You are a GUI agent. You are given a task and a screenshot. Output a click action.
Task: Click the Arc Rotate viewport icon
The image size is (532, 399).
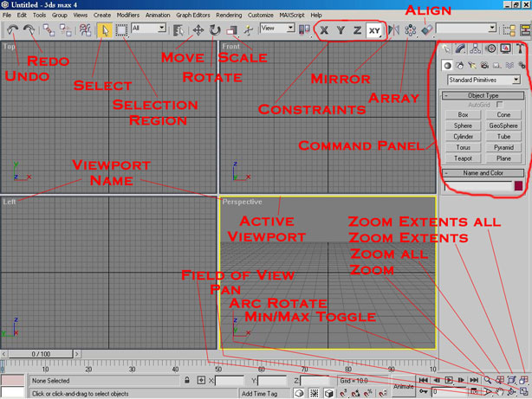[x=511, y=392]
